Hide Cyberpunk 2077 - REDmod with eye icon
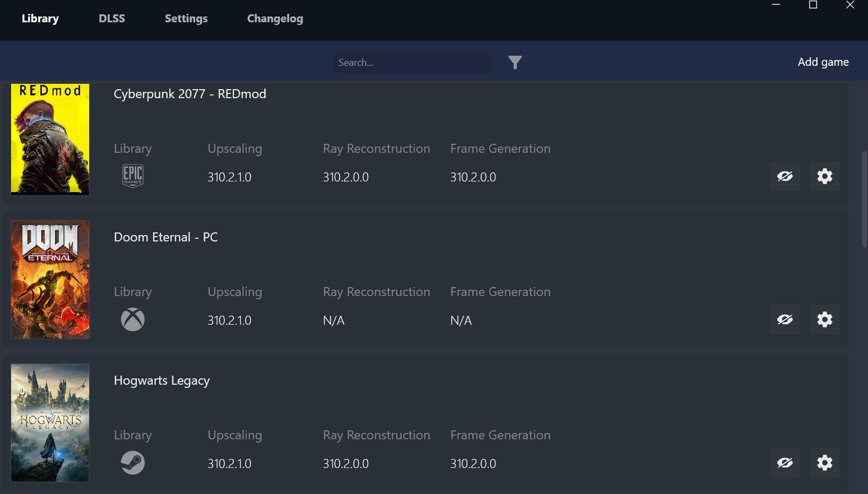Image resolution: width=868 pixels, height=494 pixels. coord(785,176)
